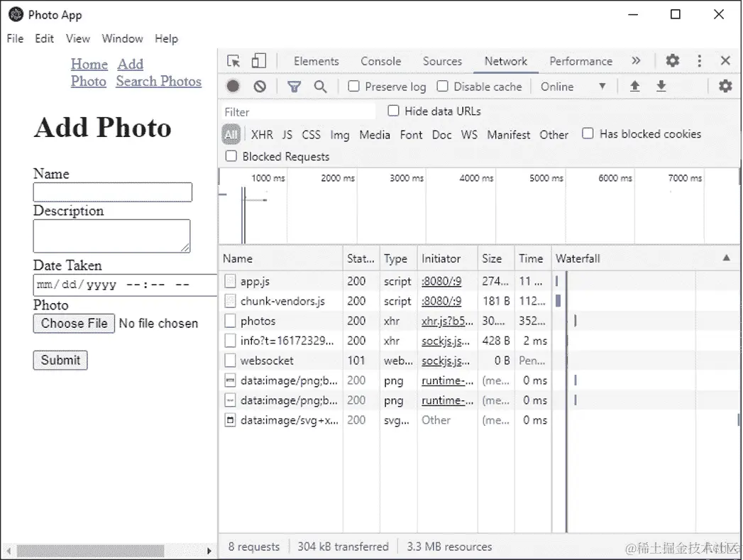Filter requests by XHR type

[262, 135]
